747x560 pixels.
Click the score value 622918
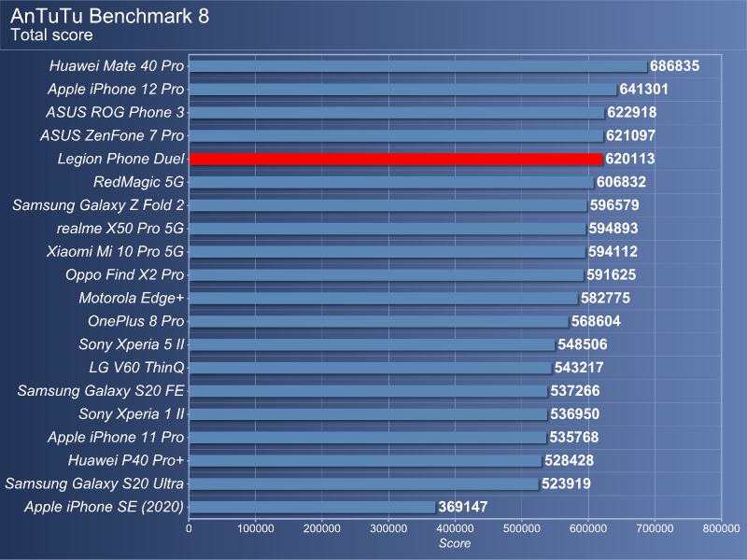[632, 112]
